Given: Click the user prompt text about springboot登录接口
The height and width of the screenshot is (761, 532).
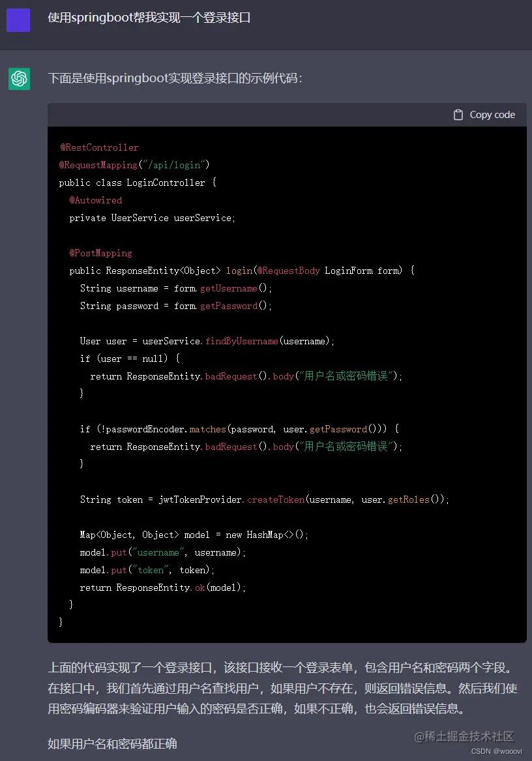Looking at the screenshot, I should pyautogui.click(x=149, y=18).
